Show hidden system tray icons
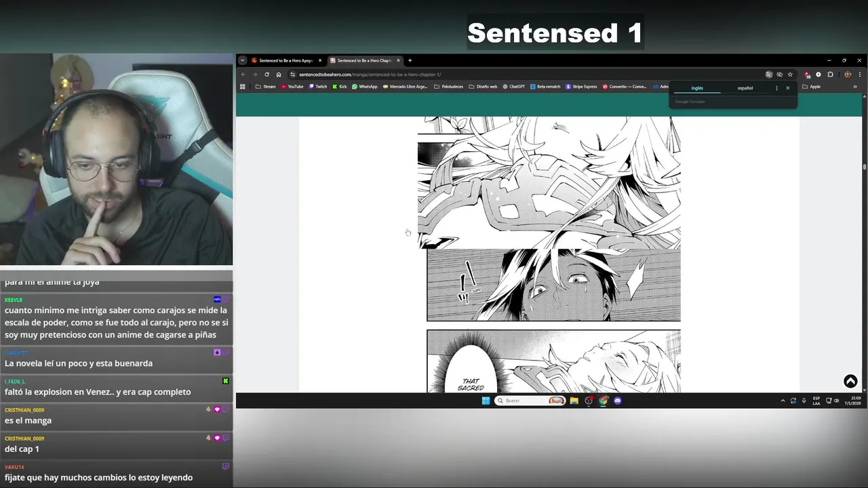Viewport: 868px width, 488px height. click(x=783, y=401)
